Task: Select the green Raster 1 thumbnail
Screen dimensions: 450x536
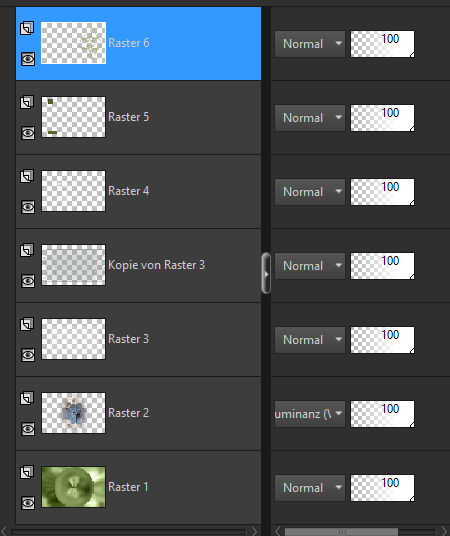Action: 74,487
